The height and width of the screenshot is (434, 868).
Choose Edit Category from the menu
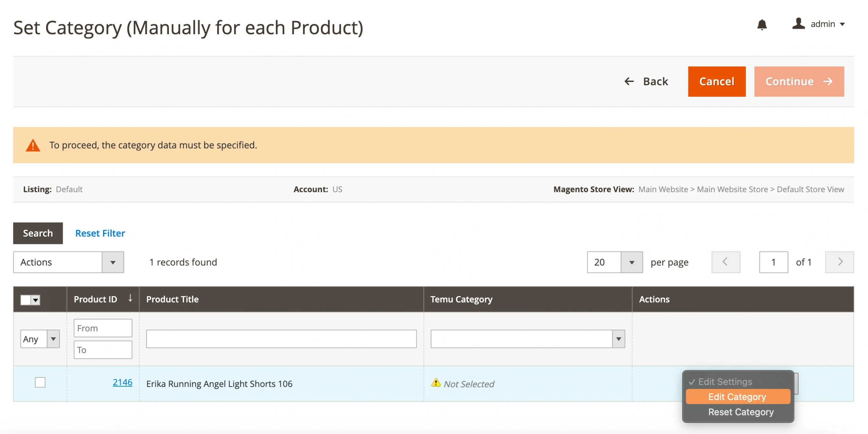[737, 397]
